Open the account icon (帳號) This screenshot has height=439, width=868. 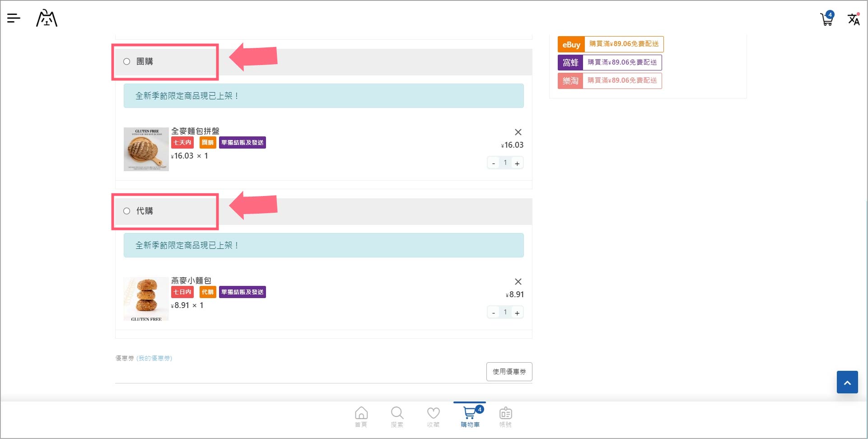click(505, 416)
